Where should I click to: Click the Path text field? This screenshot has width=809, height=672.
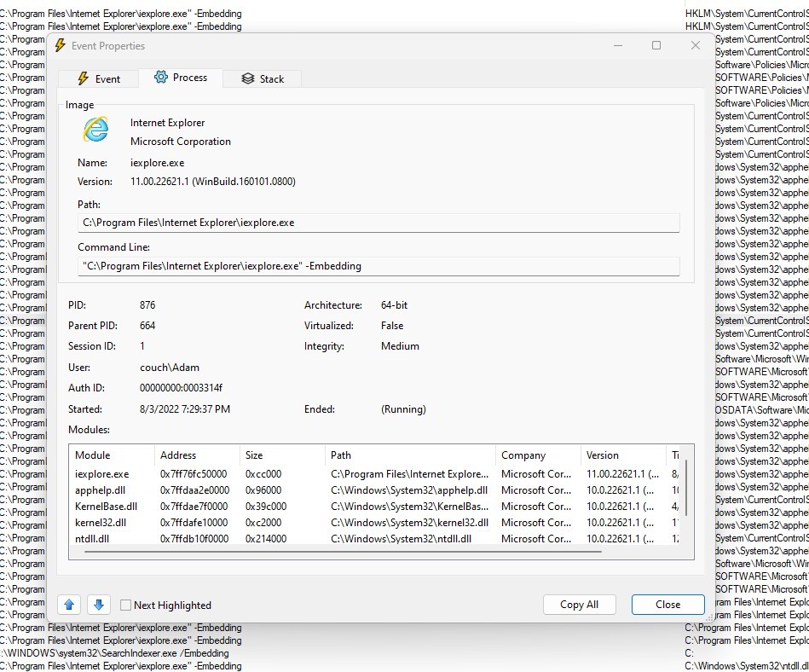pos(378,223)
